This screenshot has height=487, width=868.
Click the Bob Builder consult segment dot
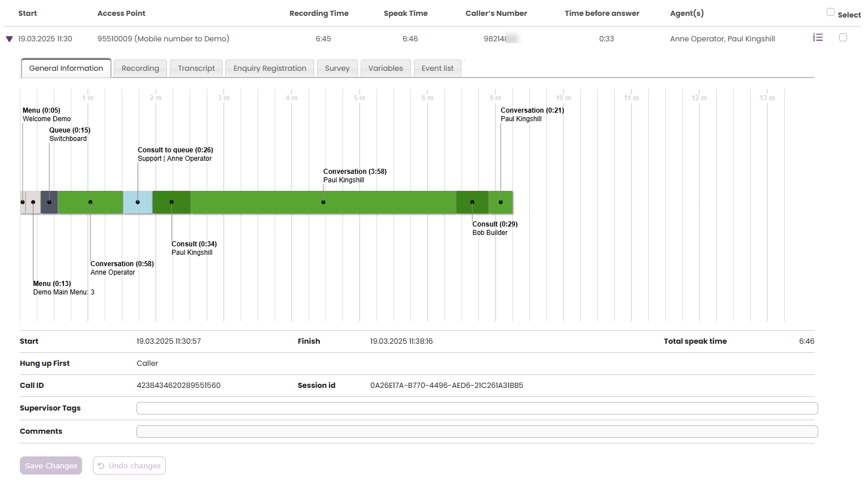(x=472, y=202)
